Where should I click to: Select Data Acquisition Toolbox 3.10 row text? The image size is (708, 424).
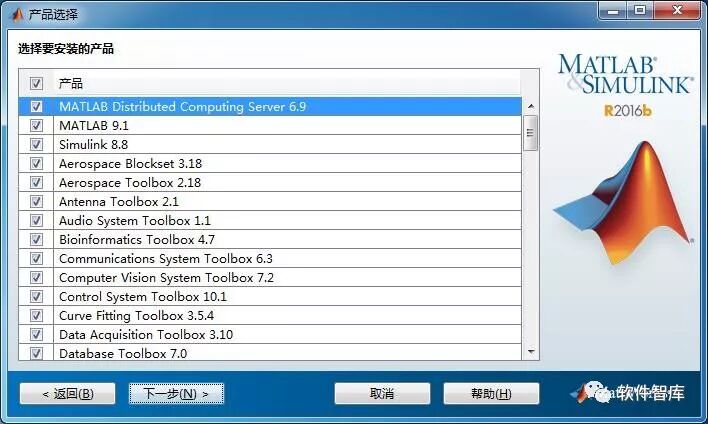[x=146, y=335]
